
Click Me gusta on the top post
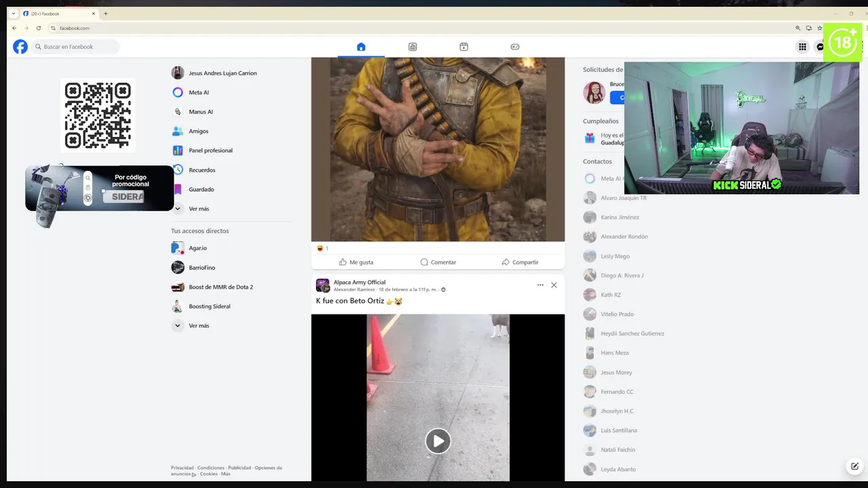356,262
